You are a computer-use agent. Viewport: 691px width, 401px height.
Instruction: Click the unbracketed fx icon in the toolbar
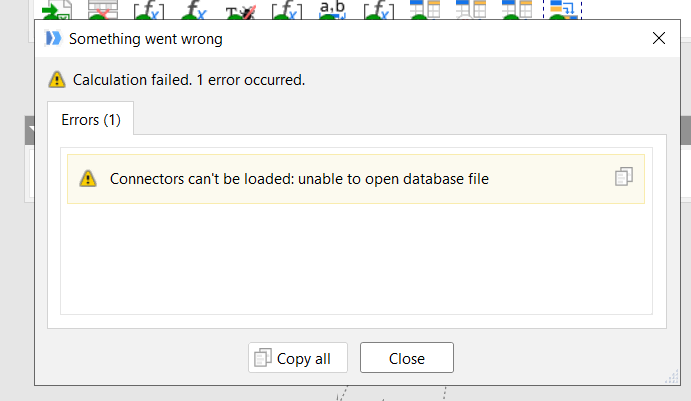193,10
